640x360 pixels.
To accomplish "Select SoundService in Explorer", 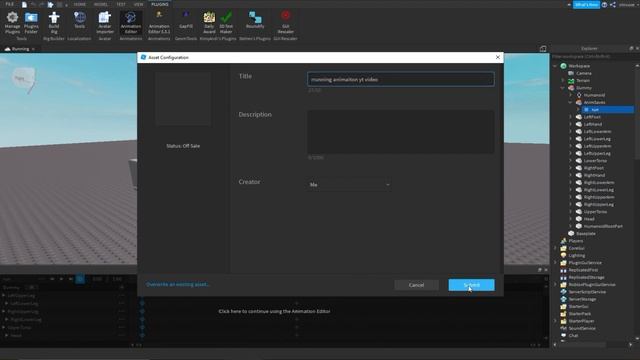I will tap(582, 328).
